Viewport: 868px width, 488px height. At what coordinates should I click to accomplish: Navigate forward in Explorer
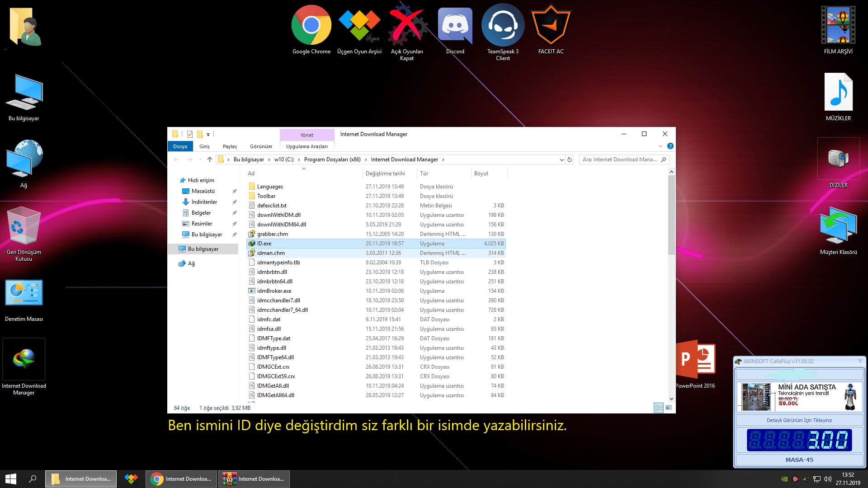190,160
